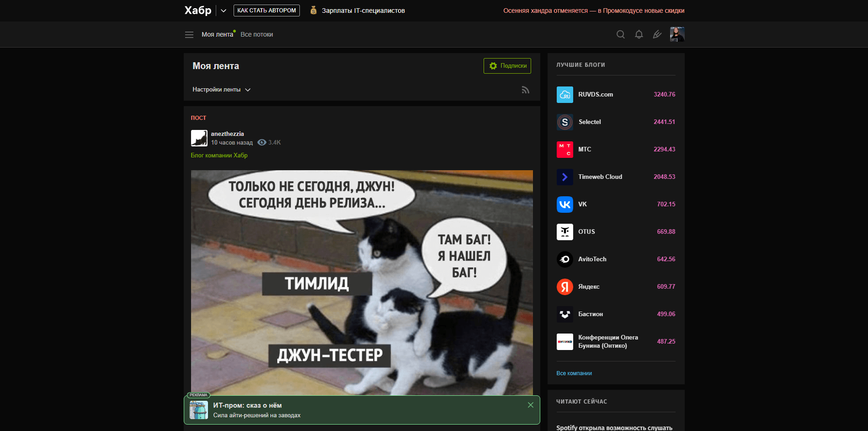Click the ad subtitle Сила айти-решений на заводах
Viewport: 868px width, 431px height.
257,415
